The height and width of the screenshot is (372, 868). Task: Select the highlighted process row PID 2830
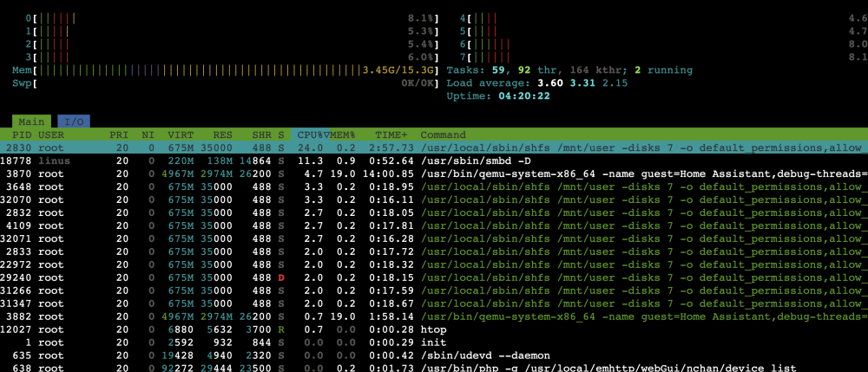(434, 147)
